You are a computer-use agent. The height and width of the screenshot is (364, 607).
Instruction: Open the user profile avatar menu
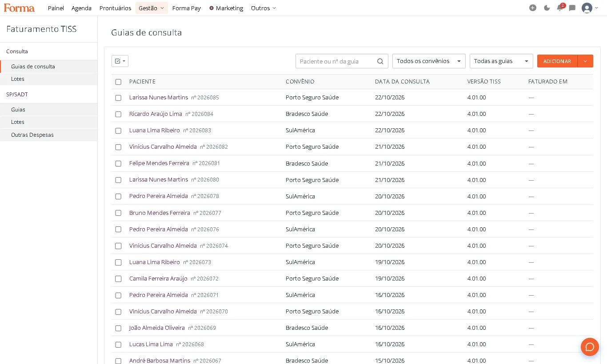tap(587, 8)
